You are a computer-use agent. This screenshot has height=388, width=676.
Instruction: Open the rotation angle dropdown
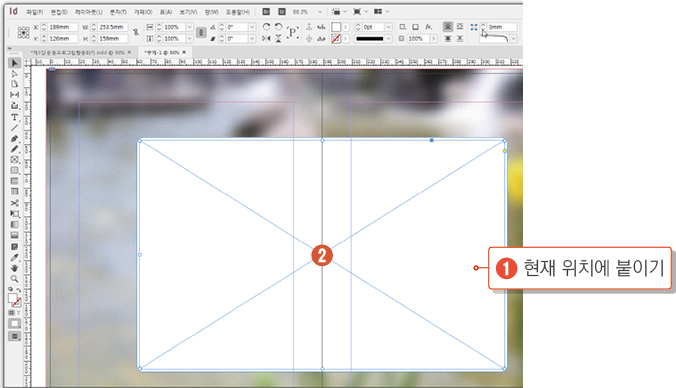[252, 27]
